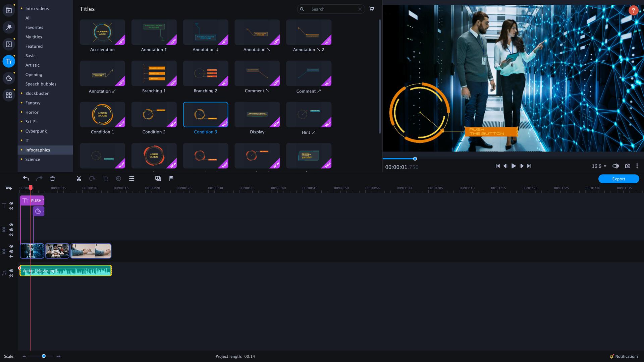This screenshot has width=644, height=362.
Task: Open the Stickers panel in the sidebar
Action: [8, 78]
